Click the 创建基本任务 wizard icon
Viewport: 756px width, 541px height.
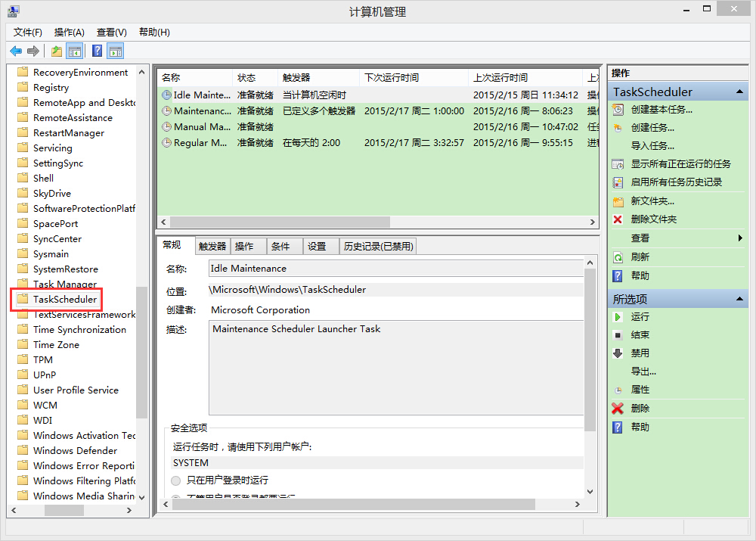618,110
